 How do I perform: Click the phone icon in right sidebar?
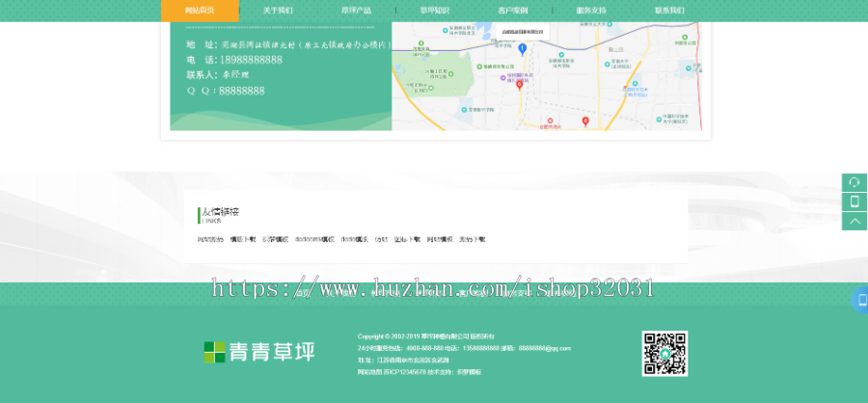point(854,202)
